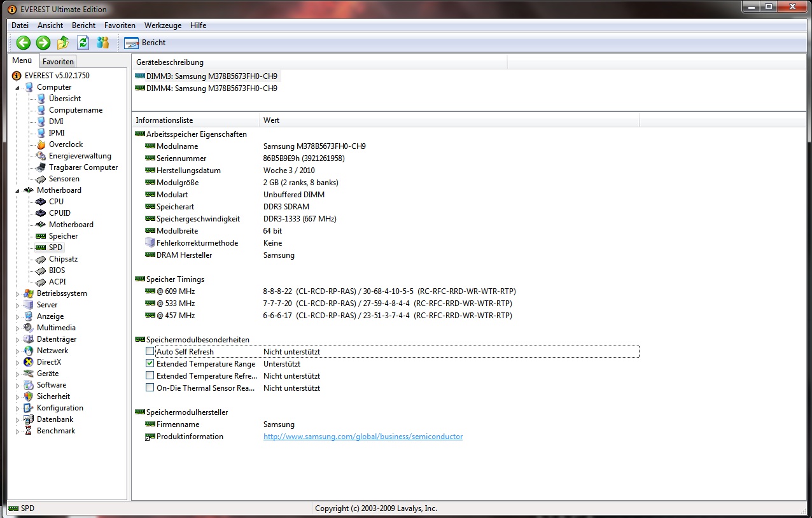Expand the Betriebssystem node
The image size is (812, 518).
tap(17, 293)
